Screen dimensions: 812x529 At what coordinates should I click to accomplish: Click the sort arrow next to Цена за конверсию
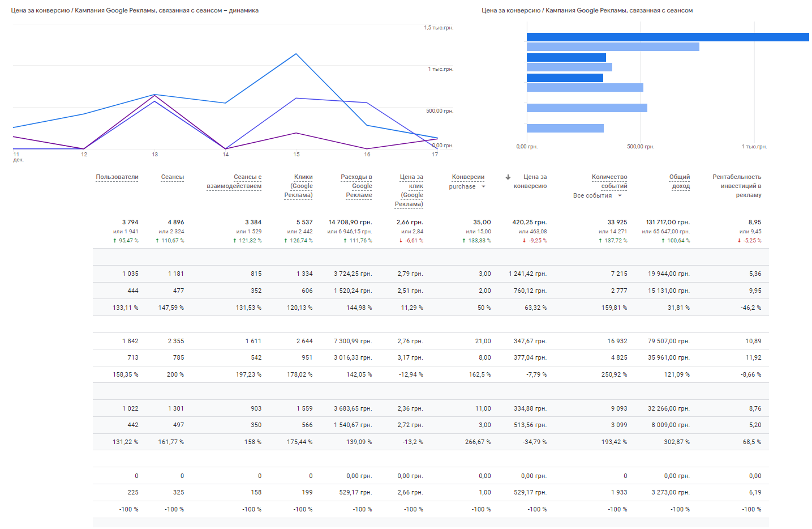coord(508,177)
